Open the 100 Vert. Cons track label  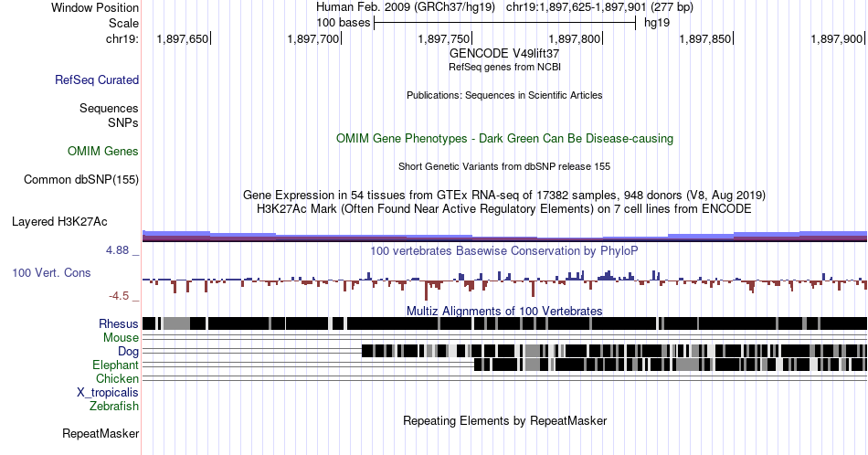tap(51, 272)
